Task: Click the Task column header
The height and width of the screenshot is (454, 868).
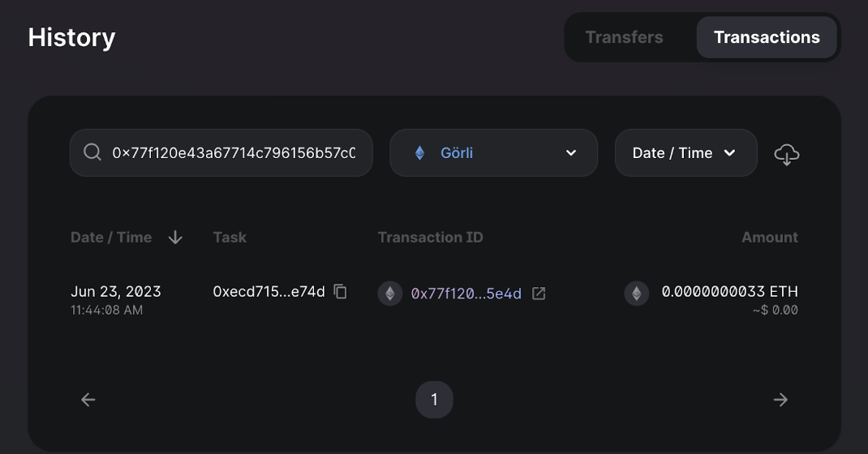Action: click(230, 238)
